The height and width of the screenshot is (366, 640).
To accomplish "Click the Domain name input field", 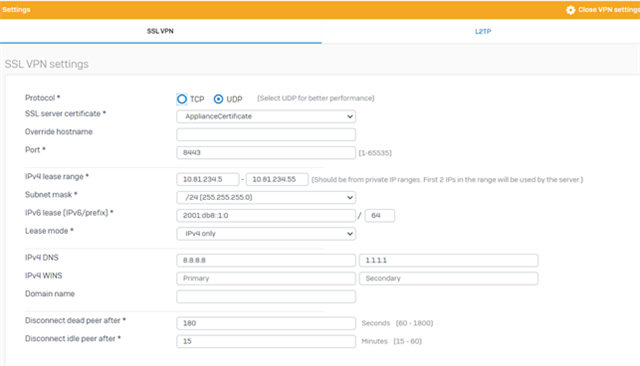I will (x=266, y=297).
